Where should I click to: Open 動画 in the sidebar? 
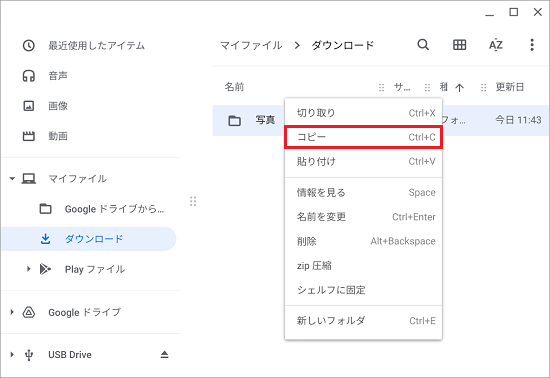tap(58, 136)
